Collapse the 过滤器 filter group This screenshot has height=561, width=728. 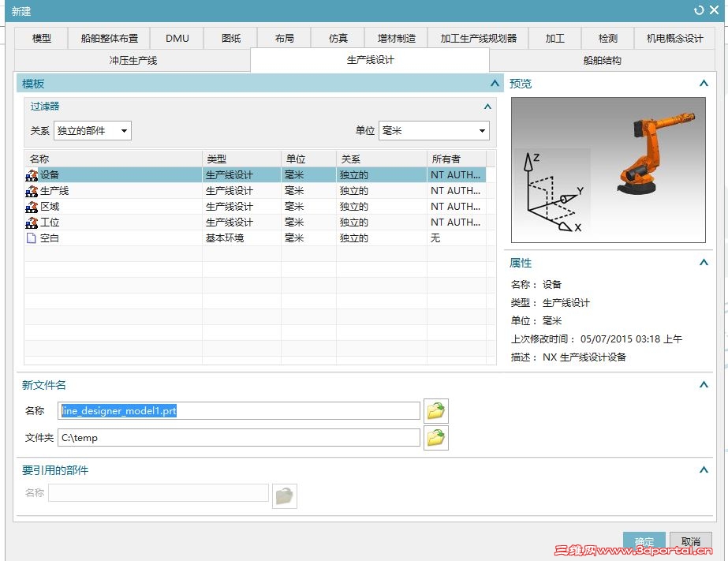(487, 107)
